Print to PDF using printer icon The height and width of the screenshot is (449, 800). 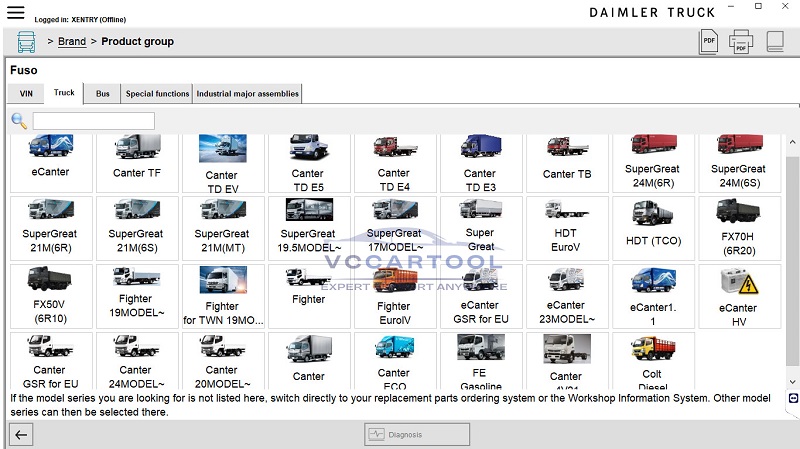pyautogui.click(x=740, y=41)
